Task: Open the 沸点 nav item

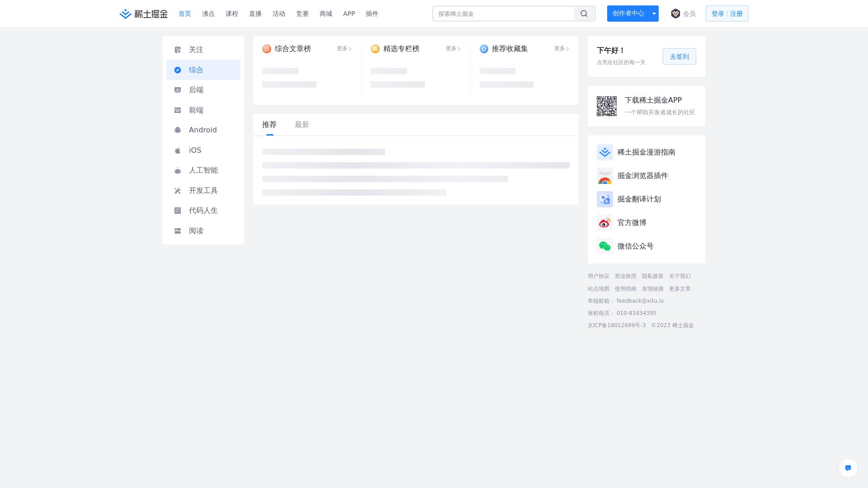Action: point(208,14)
